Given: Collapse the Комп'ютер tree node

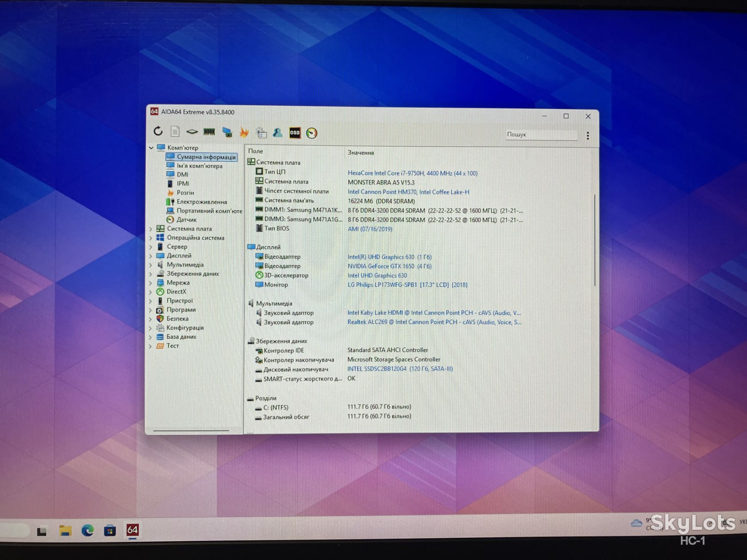Looking at the screenshot, I should pyautogui.click(x=151, y=148).
